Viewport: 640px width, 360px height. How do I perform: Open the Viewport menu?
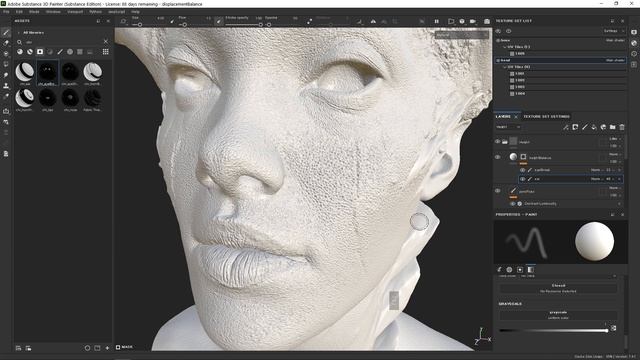tap(75, 12)
